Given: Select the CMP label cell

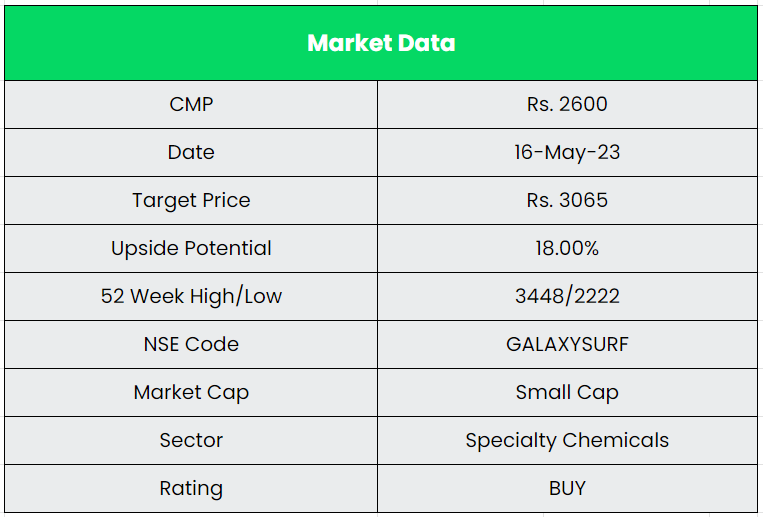Looking at the screenshot, I should point(191,104).
